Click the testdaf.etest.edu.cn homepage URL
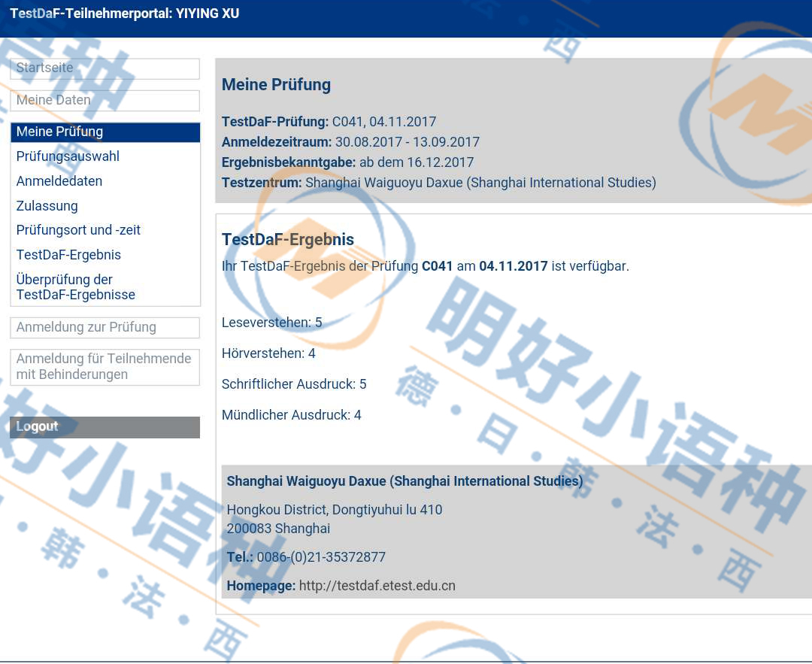Image resolution: width=812 pixels, height=664 pixels. 377,586
